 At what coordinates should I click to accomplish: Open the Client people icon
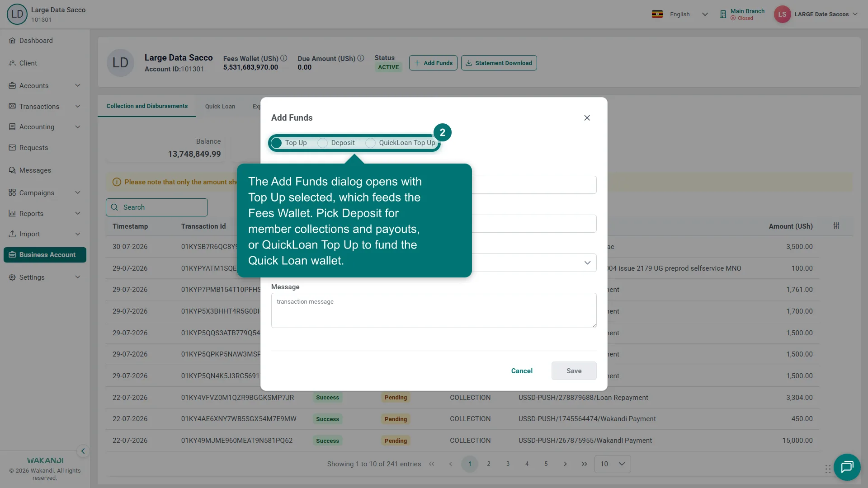point(12,63)
